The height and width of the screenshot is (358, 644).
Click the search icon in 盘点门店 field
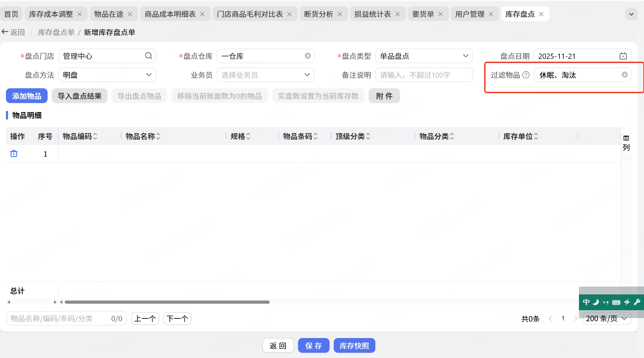(x=149, y=56)
